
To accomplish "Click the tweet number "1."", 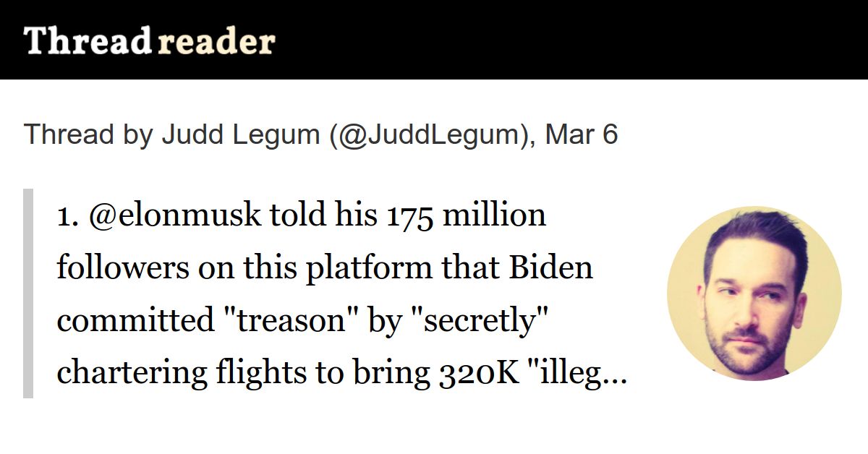I will pos(68,216).
